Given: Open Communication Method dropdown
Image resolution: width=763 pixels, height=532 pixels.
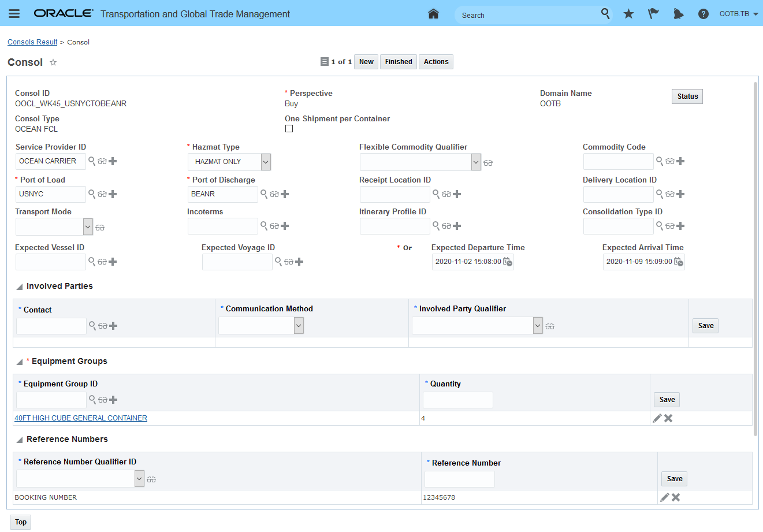Looking at the screenshot, I should coord(299,326).
